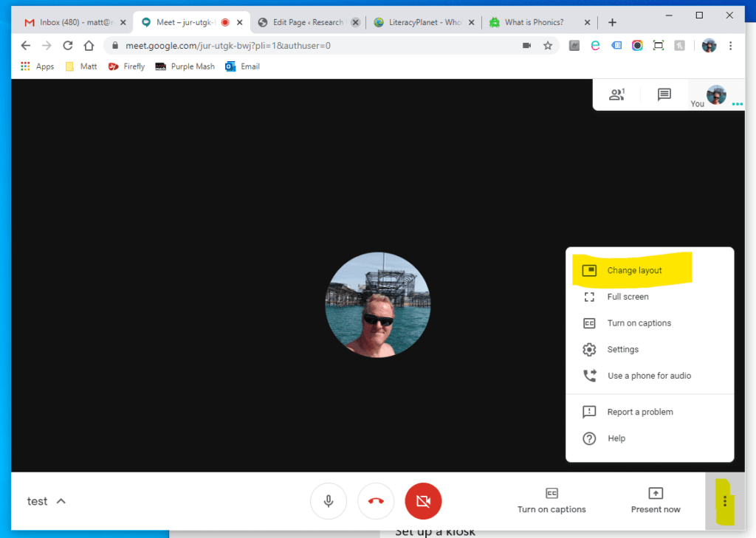Select Report a problem
Screen dimensions: 756x538
[x=650, y=412]
